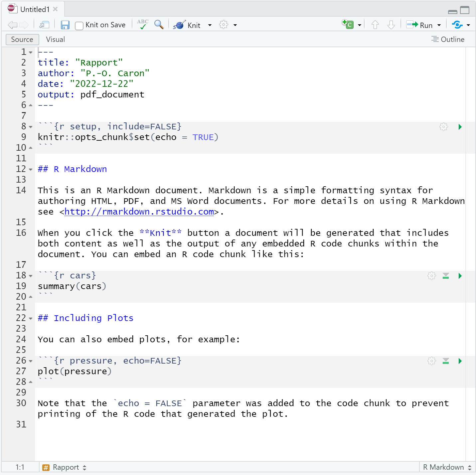
Task: Click the title line "Rapport"
Action: point(80,63)
